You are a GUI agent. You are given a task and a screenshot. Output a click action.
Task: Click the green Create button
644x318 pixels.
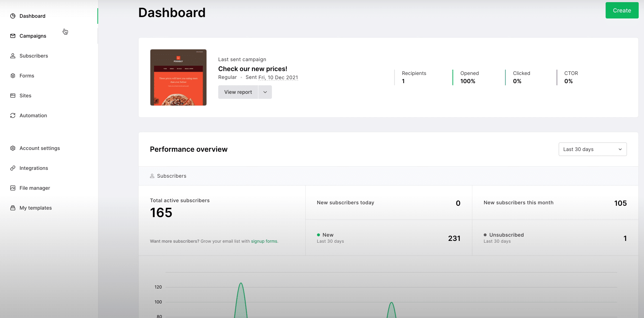click(622, 10)
